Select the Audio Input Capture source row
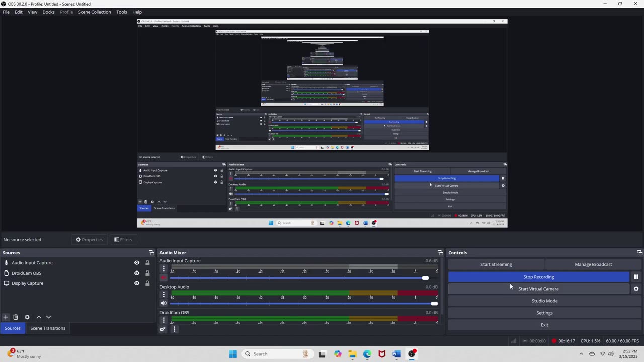 pyautogui.click(x=77, y=263)
